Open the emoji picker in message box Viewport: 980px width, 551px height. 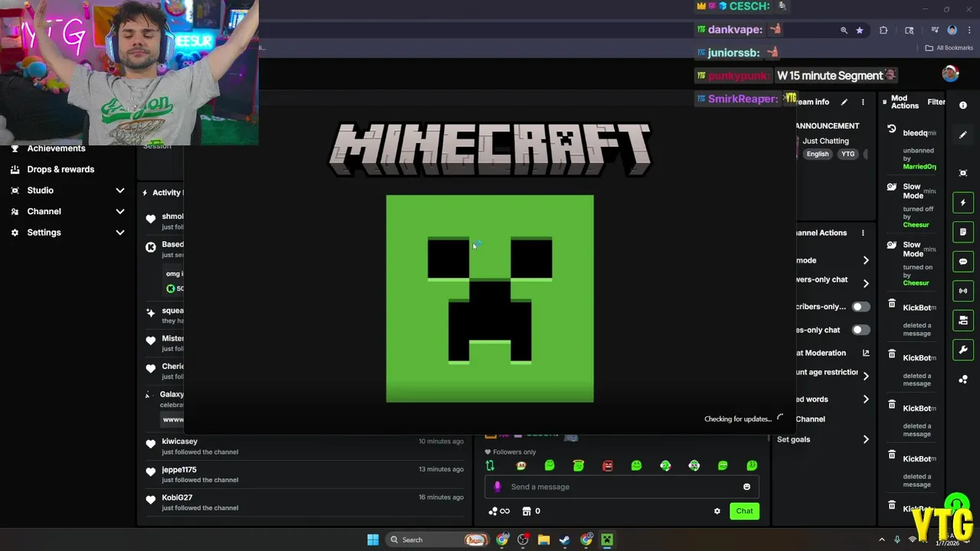tap(746, 487)
